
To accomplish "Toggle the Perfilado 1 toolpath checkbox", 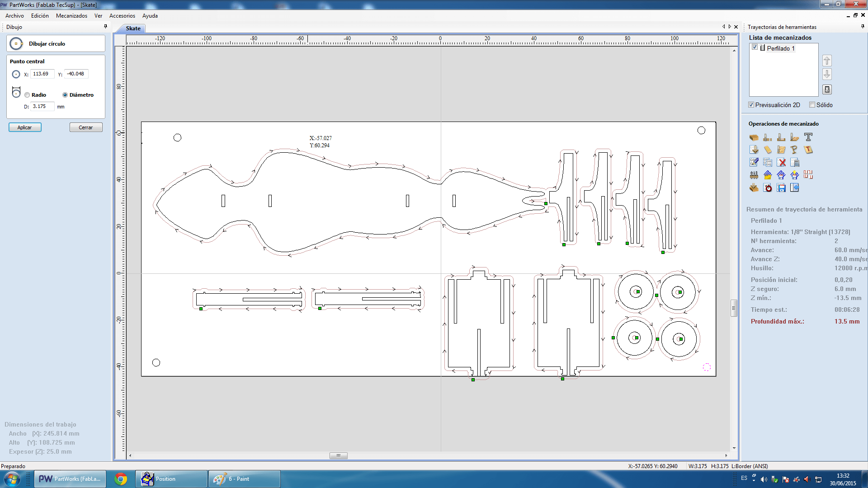I will tap(755, 47).
